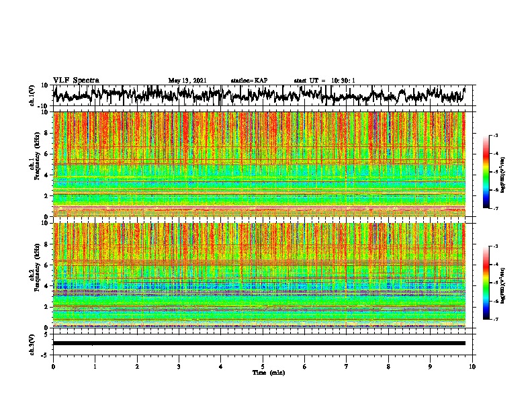
Task: Click time-axis tick label "8"
Action: (388, 367)
